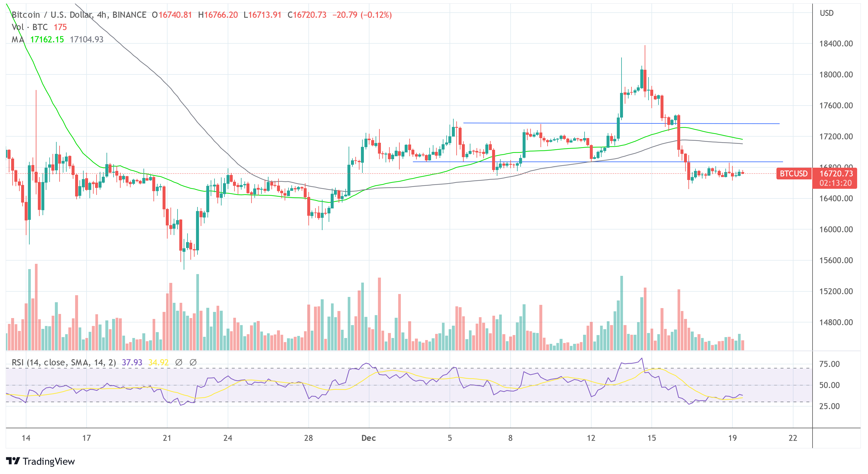Click the 17200.00 price axis label

tap(836, 136)
